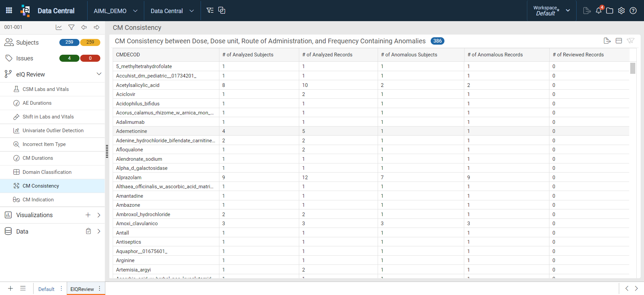Open the apps grid launcher

[9, 10]
